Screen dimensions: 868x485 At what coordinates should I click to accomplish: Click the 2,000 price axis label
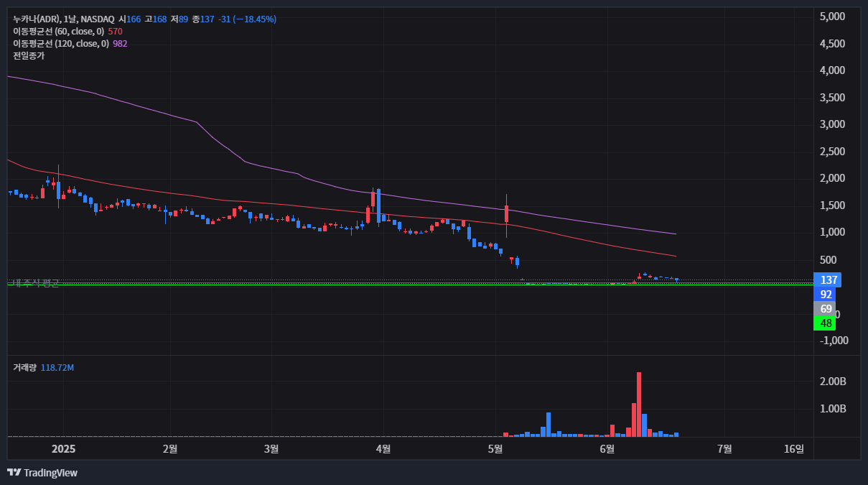click(832, 178)
